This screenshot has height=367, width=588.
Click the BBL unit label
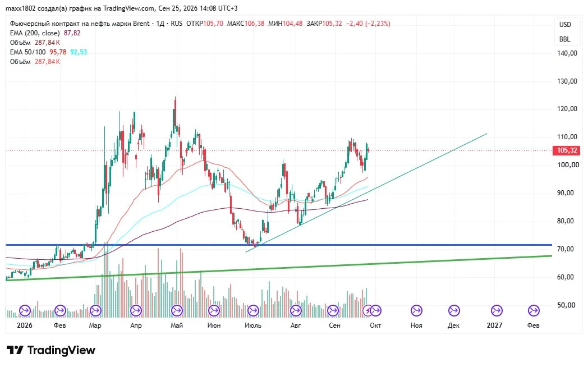click(565, 39)
